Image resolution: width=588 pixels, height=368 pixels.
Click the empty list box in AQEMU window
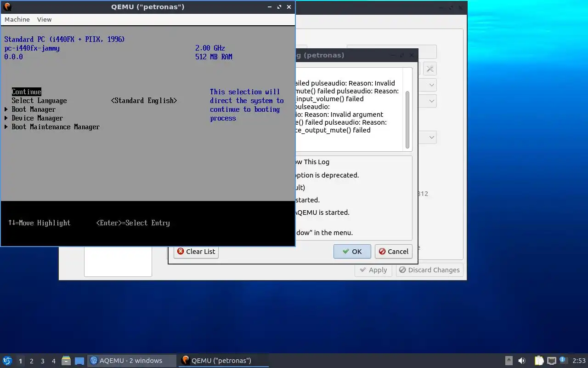pos(118,261)
